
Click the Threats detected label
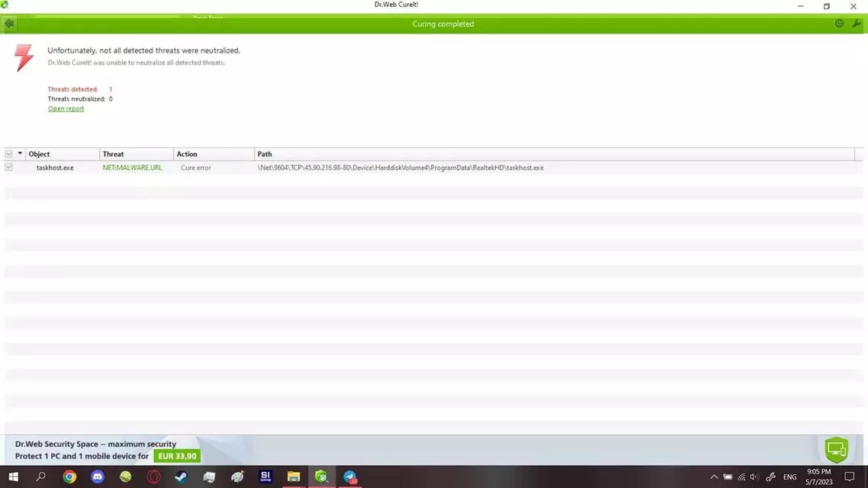[x=72, y=89]
